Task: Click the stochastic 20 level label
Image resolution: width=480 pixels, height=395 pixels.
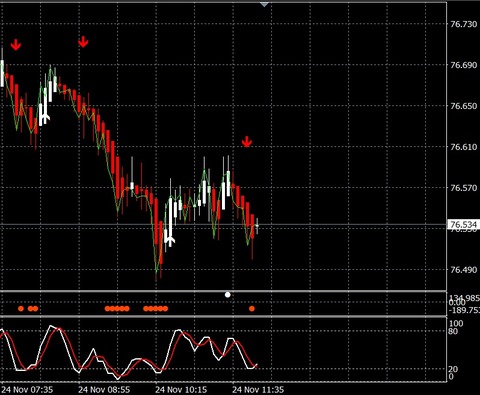Action: pyautogui.click(x=453, y=369)
